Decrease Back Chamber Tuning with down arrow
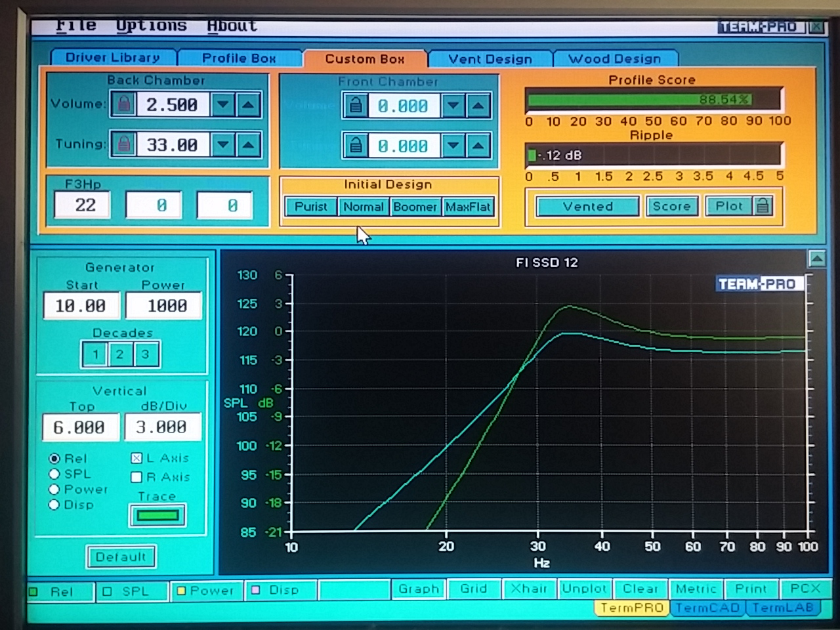This screenshot has width=840, height=630. 223,144
